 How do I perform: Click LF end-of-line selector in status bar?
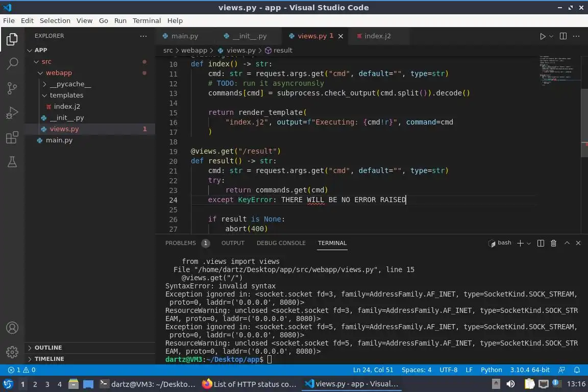point(469,370)
